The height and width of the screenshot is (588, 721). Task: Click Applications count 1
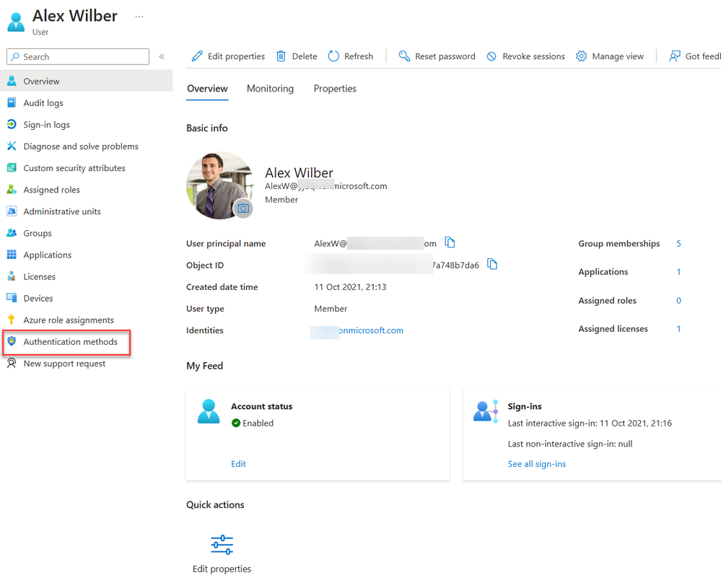678,272
